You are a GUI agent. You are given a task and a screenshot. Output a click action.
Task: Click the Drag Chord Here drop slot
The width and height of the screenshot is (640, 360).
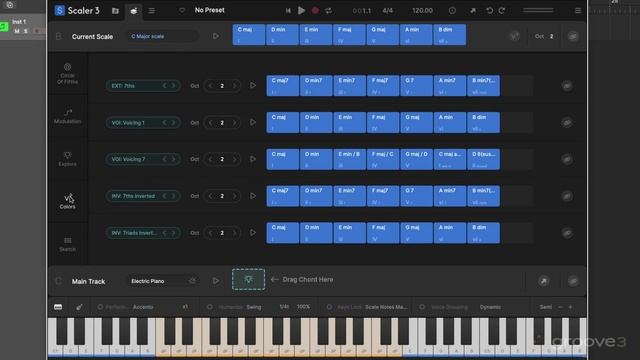point(249,280)
